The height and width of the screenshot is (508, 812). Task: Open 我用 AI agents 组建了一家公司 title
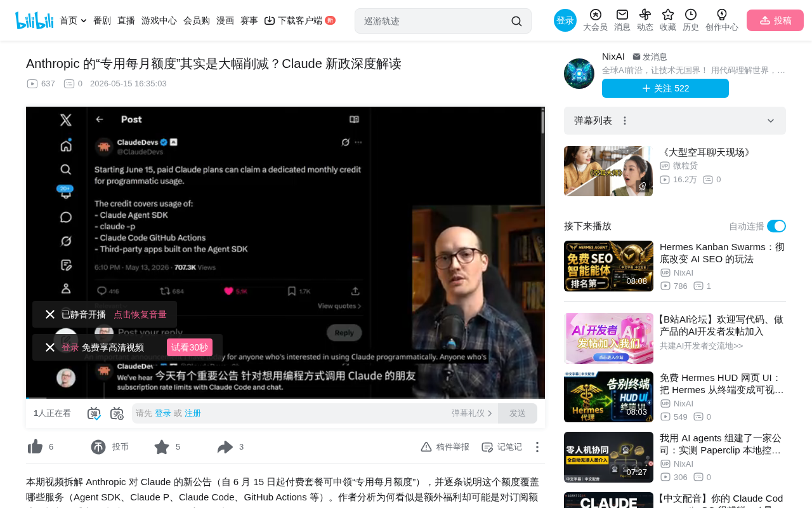click(x=723, y=444)
